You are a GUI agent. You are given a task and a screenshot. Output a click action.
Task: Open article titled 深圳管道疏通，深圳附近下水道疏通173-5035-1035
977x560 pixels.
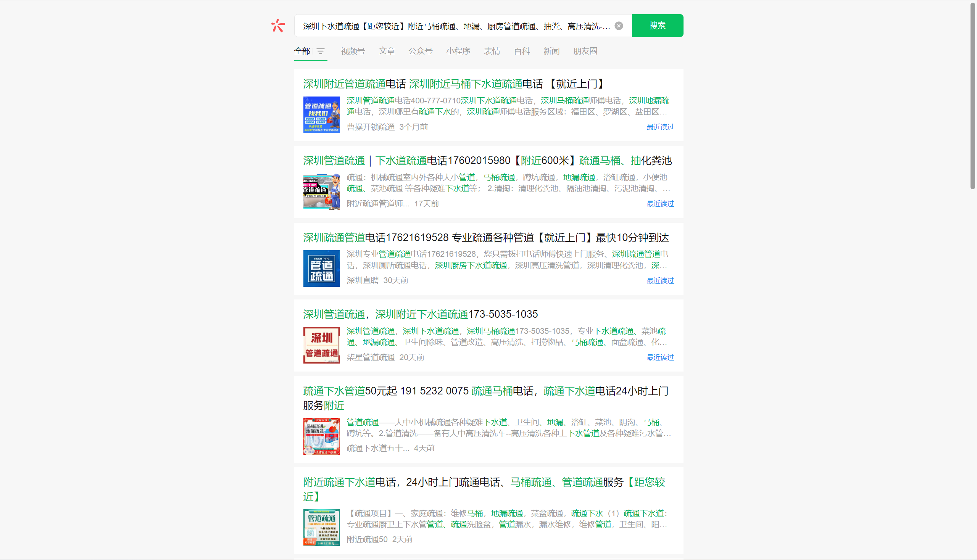420,314
